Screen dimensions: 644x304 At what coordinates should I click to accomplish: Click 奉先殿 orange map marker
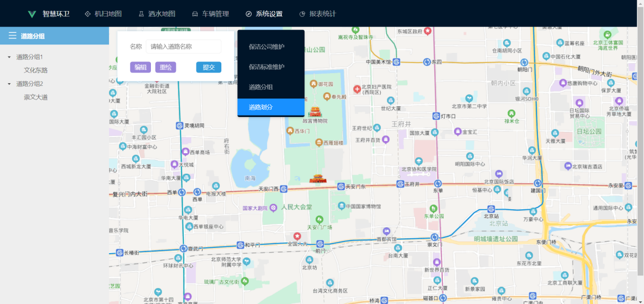coord(326,96)
